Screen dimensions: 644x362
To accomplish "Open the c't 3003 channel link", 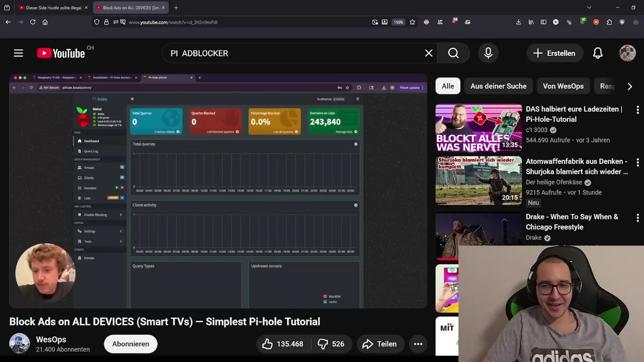I will [536, 130].
